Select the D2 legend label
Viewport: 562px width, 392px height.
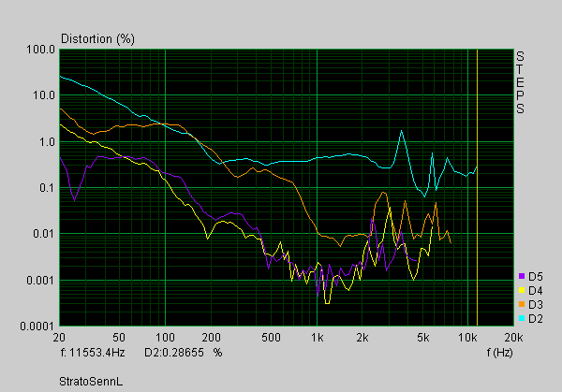click(x=536, y=319)
